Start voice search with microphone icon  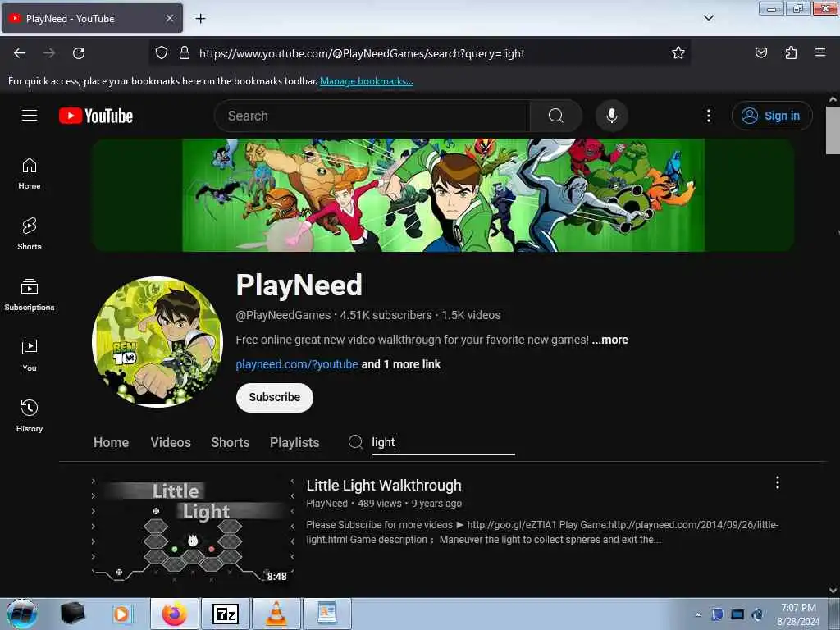(x=611, y=116)
